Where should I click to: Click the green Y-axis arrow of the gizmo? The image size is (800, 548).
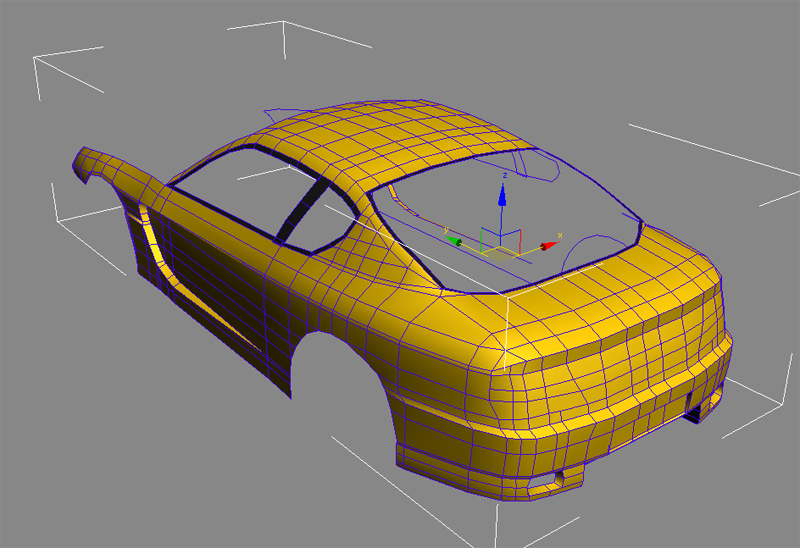click(457, 241)
